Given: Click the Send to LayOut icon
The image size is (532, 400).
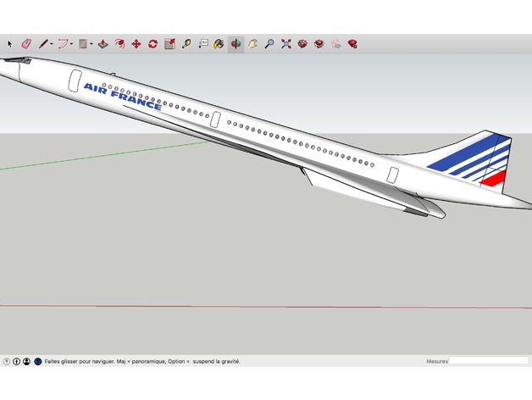Looking at the screenshot, I should (335, 44).
